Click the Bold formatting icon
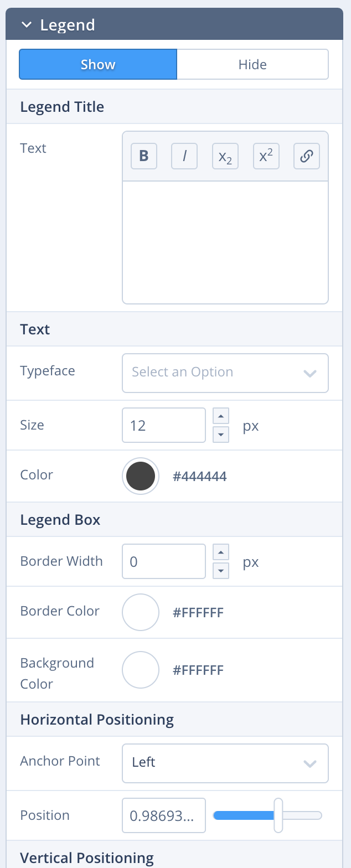 (144, 156)
